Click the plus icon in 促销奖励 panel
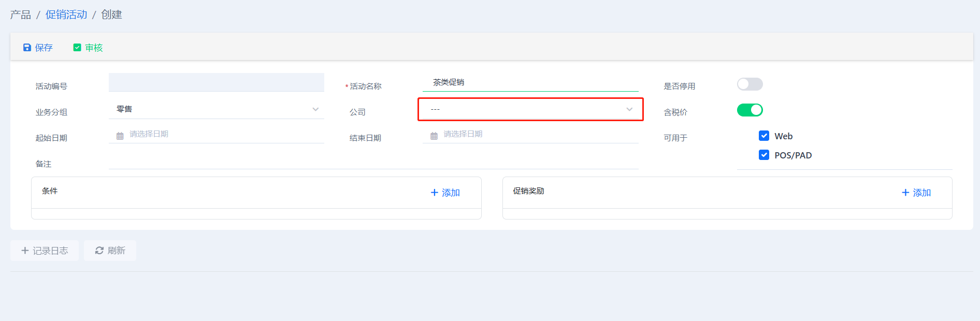The width and height of the screenshot is (980, 321). (x=905, y=193)
